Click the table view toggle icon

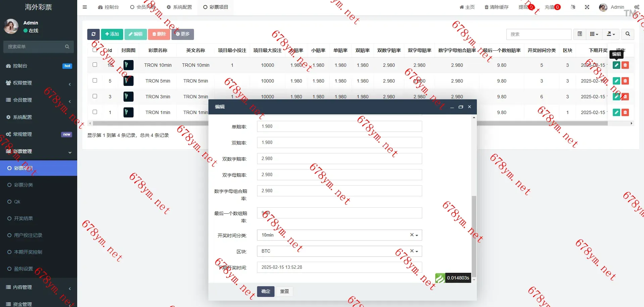(x=580, y=34)
